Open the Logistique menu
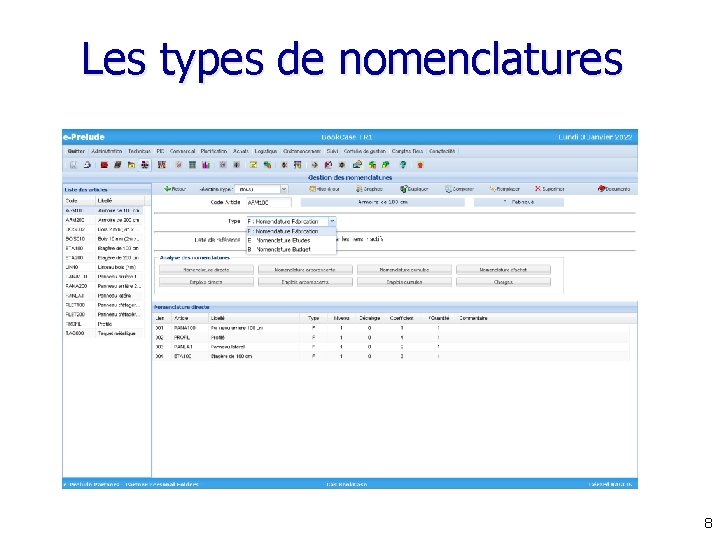 [x=266, y=151]
